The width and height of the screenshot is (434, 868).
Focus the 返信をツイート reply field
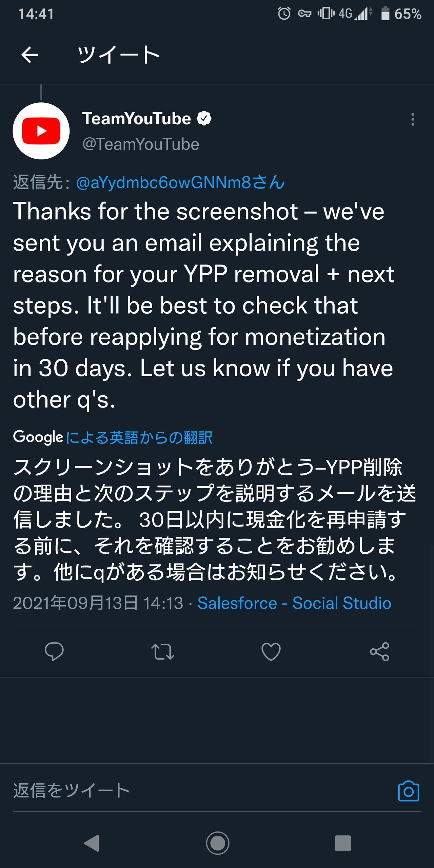[x=203, y=791]
